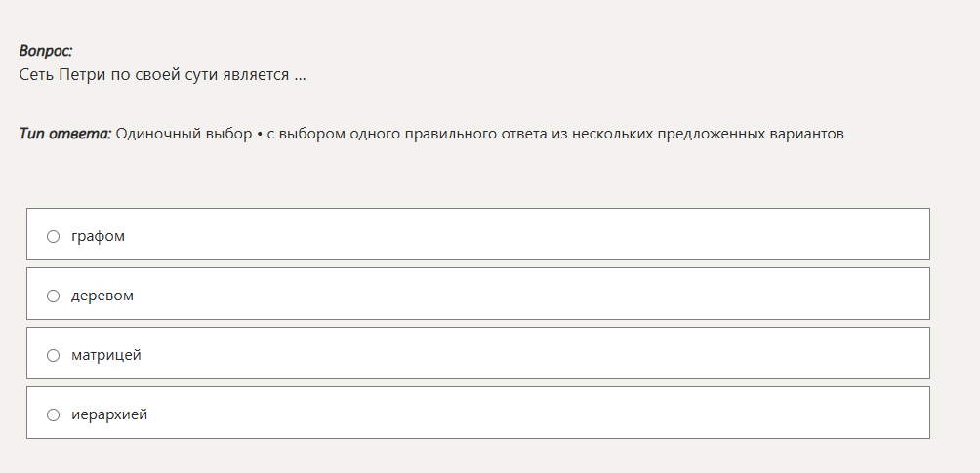The height and width of the screenshot is (473, 980).
Task: Mark the "матрицей" radio button
Action: coord(54,355)
